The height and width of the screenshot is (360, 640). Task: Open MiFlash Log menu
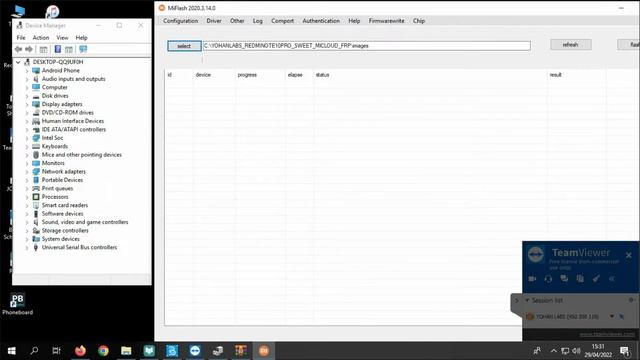(x=258, y=21)
